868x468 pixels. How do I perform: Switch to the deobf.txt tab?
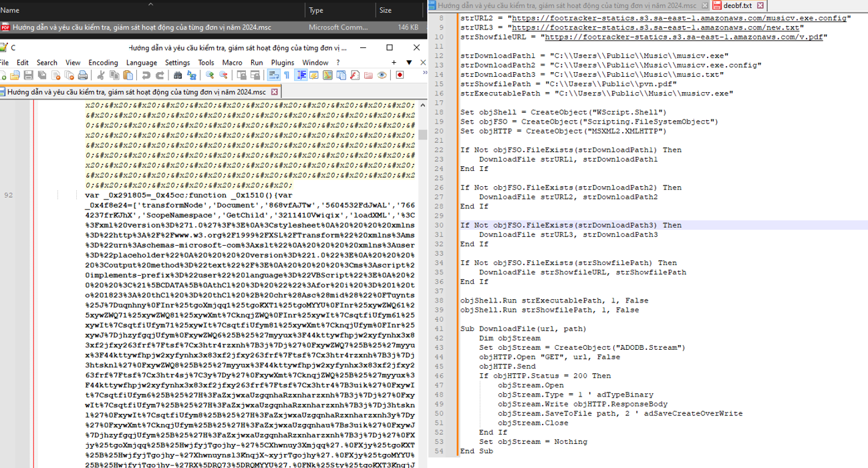coord(737,5)
